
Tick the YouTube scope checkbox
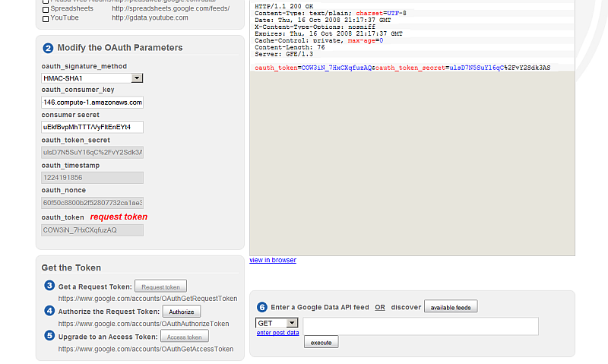[x=45, y=17]
